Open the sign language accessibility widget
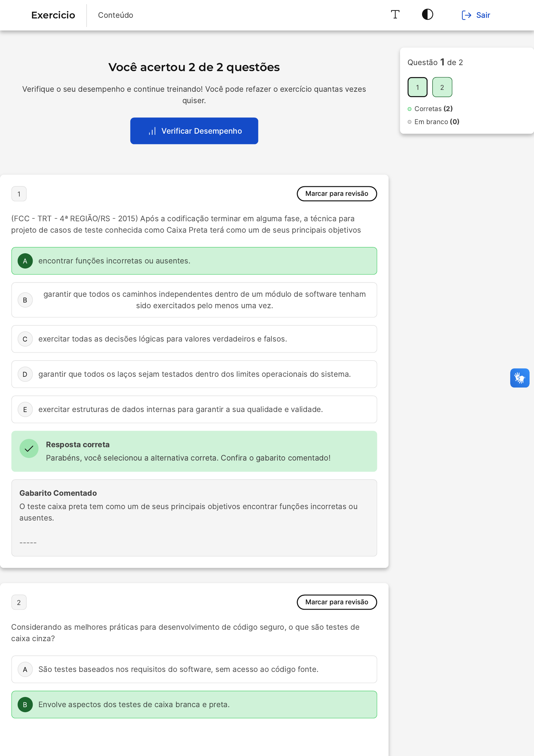534x756 pixels. [x=519, y=378]
